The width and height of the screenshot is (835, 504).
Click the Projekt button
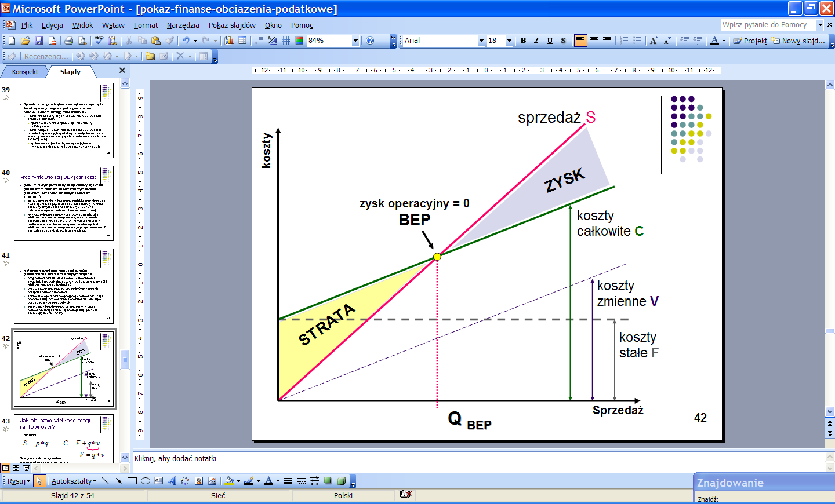(x=750, y=41)
